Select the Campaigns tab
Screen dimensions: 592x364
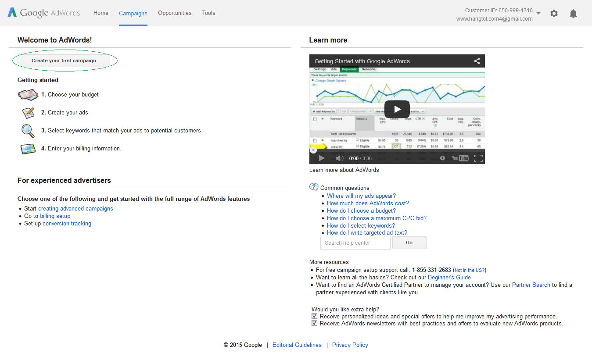click(x=133, y=13)
